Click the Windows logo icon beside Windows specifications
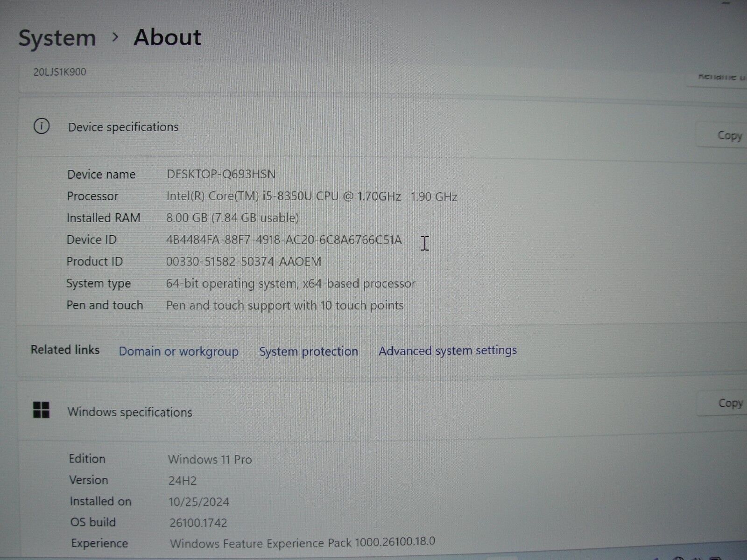This screenshot has height=560, width=747. [x=42, y=410]
